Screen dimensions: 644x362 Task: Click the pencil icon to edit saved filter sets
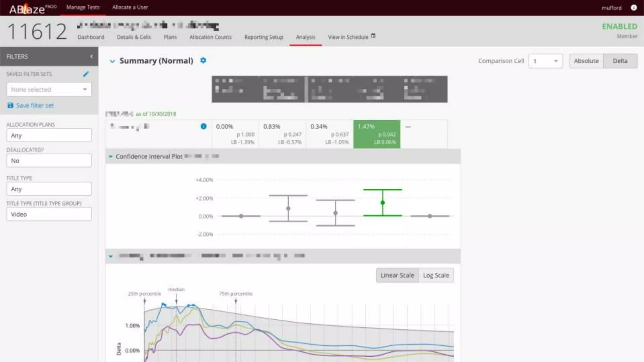point(86,74)
